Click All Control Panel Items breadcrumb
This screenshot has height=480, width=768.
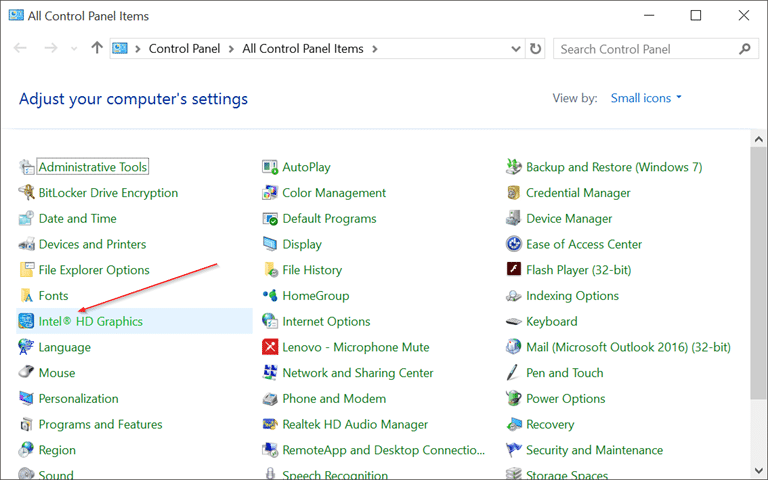303,48
